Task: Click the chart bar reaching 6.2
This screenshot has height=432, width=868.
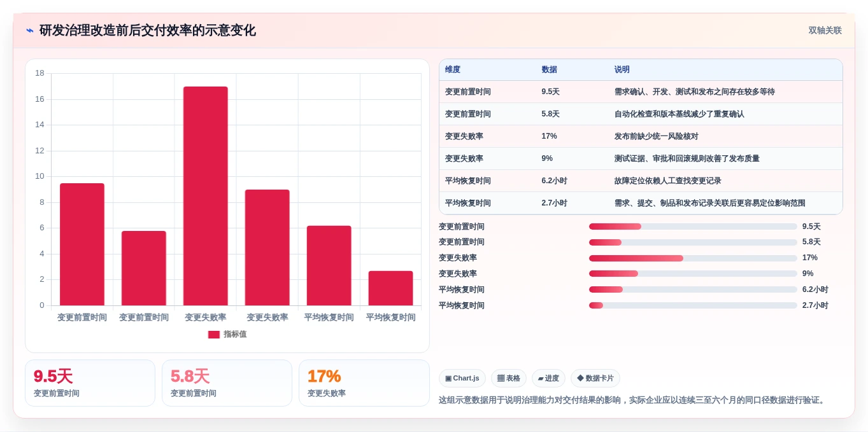Action: coord(329,266)
